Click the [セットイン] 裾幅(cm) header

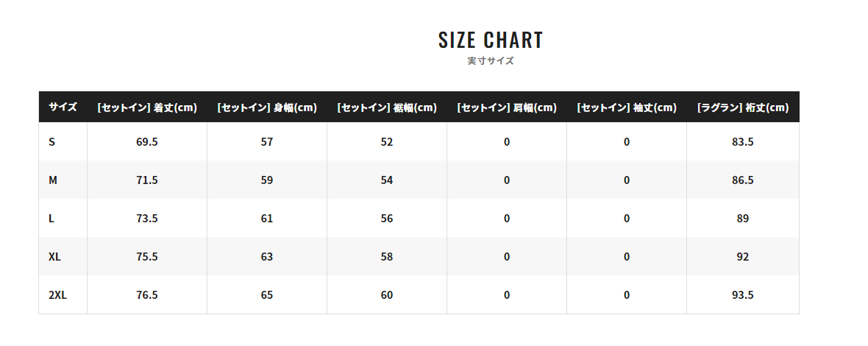pos(387,107)
